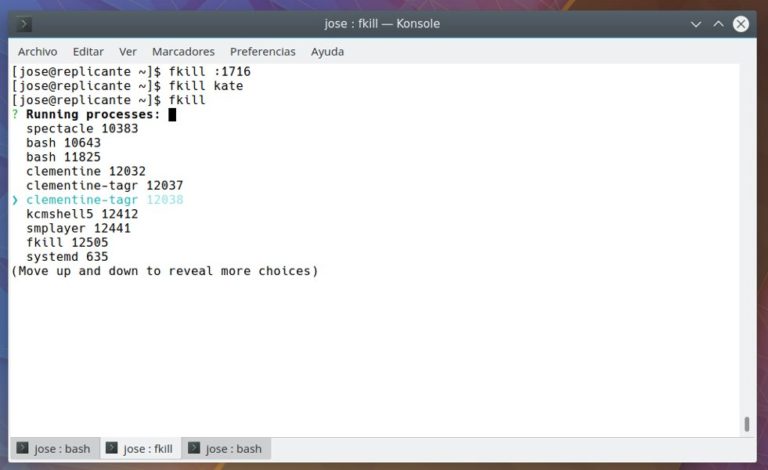Close the Konsole window
The height and width of the screenshot is (470, 768).
(x=741, y=24)
